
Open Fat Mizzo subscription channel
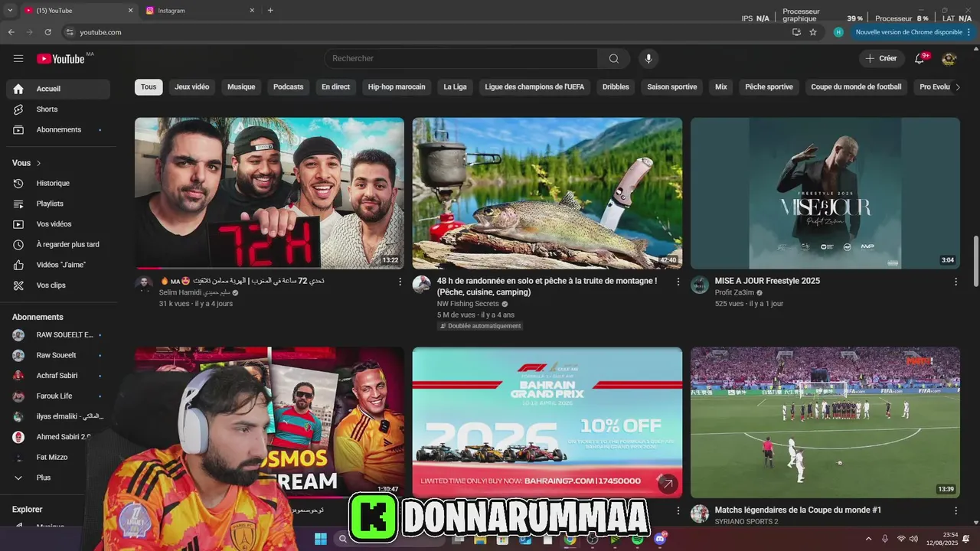point(58,457)
